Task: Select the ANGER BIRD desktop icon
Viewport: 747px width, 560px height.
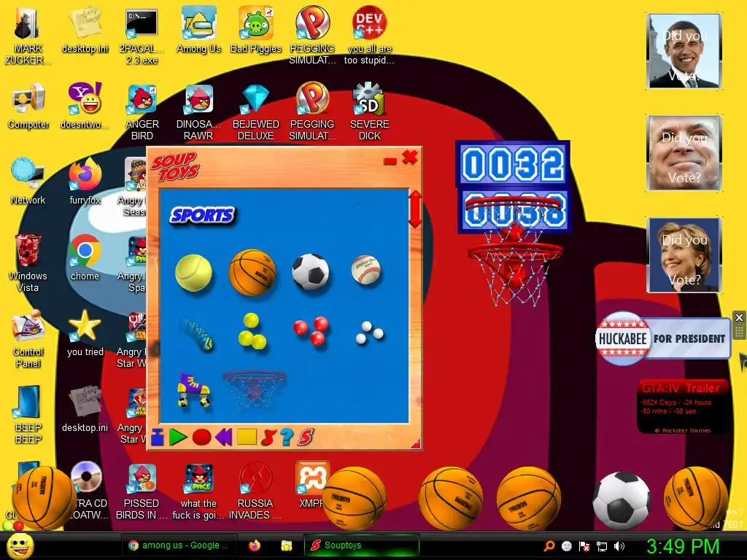Action: click(x=142, y=112)
